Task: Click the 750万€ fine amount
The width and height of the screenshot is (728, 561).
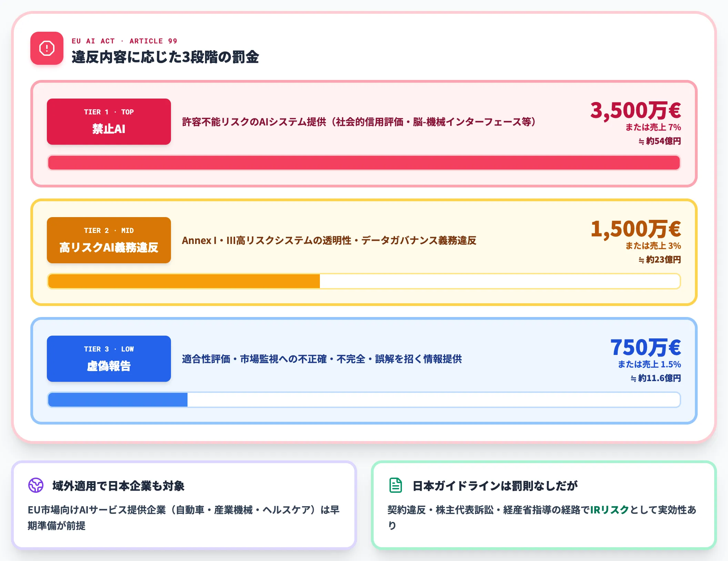Action: (646, 347)
